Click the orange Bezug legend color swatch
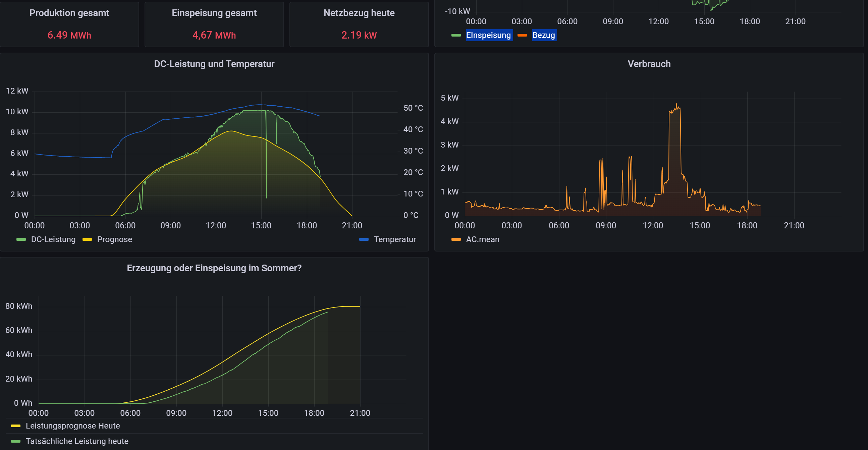The image size is (868, 450). [x=522, y=35]
